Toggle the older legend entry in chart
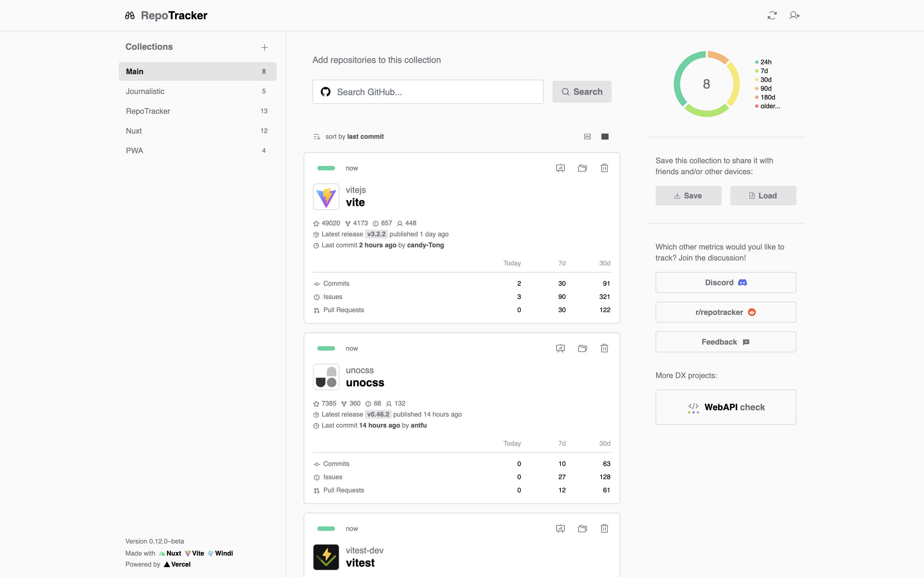The height and width of the screenshot is (577, 924). point(768,106)
